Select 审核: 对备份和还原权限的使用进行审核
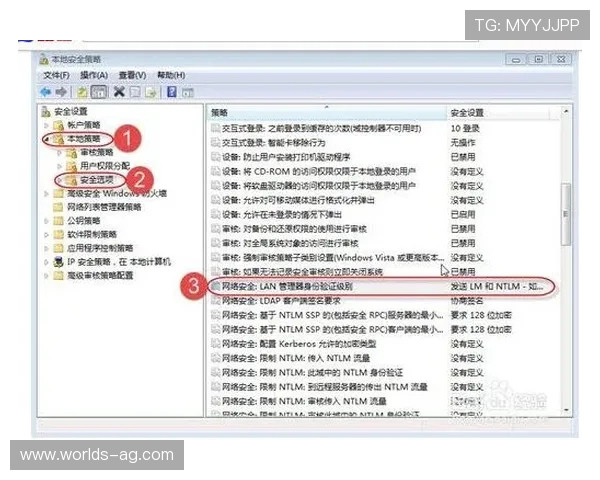This screenshot has height=480, width=600. (x=294, y=229)
